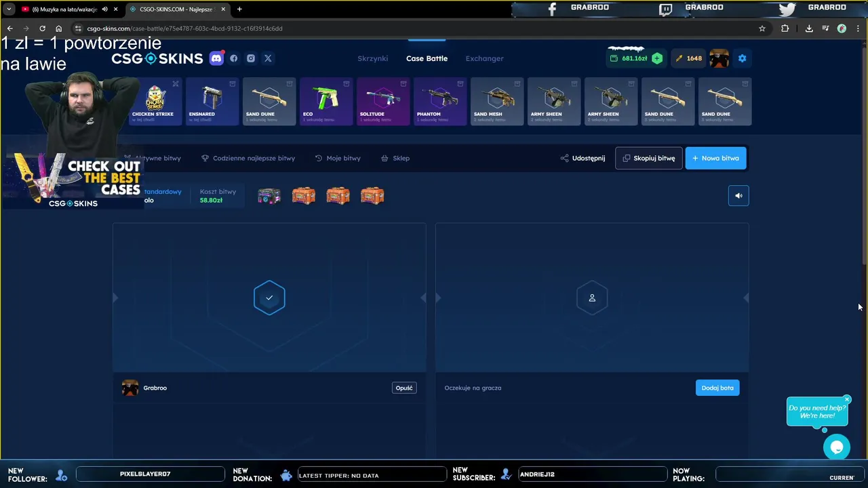Click the Dodaj bota button
The image size is (868, 488).
[717, 388]
